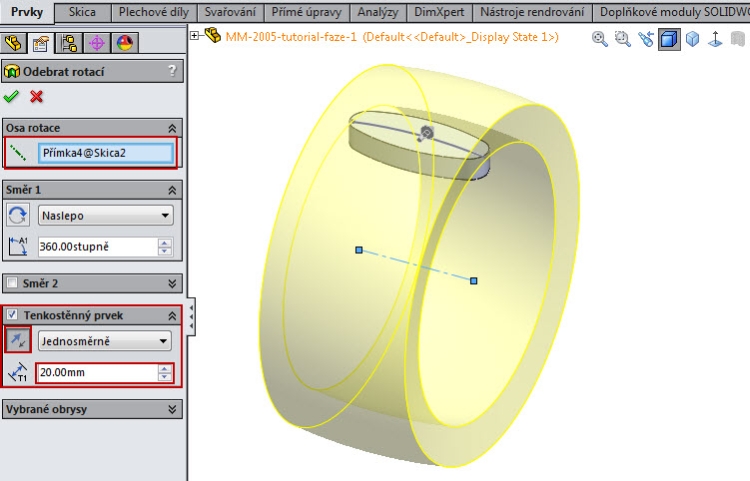Collapse the Osa rotace section
This screenshot has height=481, width=750.
point(172,128)
